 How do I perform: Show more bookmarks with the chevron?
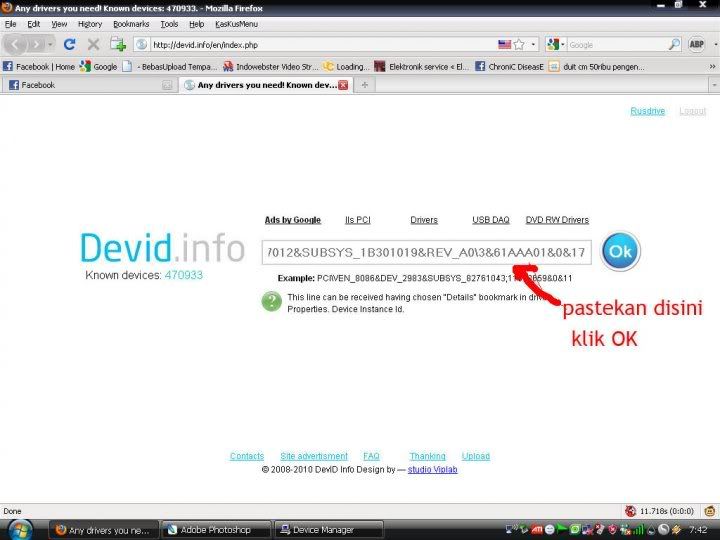[x=712, y=67]
